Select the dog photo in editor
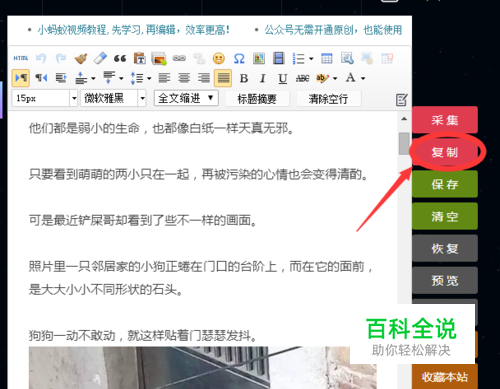The image size is (500, 389). point(203,368)
